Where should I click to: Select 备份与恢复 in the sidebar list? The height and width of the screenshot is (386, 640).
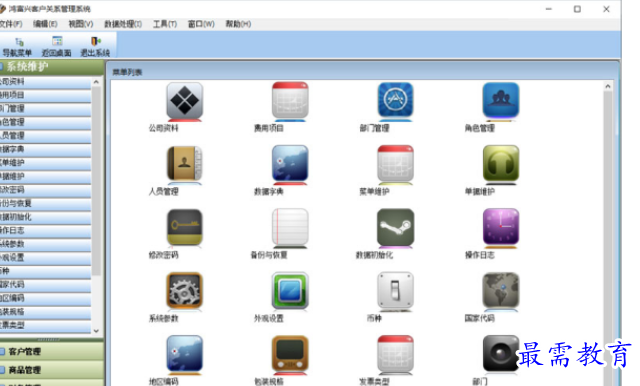pos(45,204)
